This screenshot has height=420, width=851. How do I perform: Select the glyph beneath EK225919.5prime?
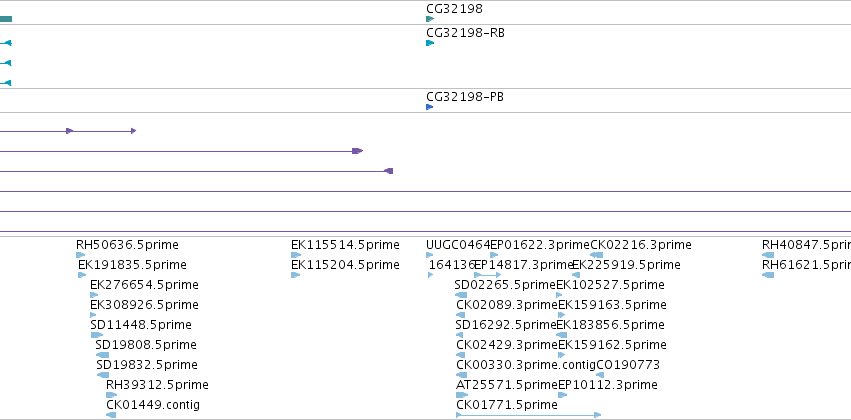576,275
